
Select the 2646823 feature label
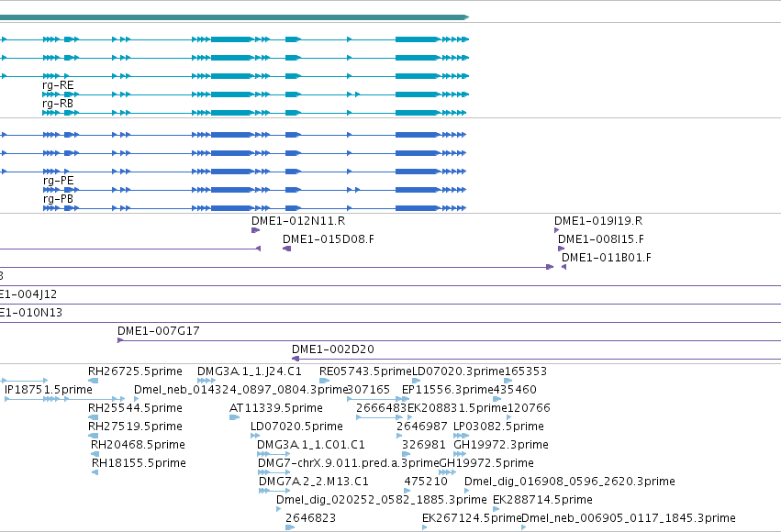point(310,518)
